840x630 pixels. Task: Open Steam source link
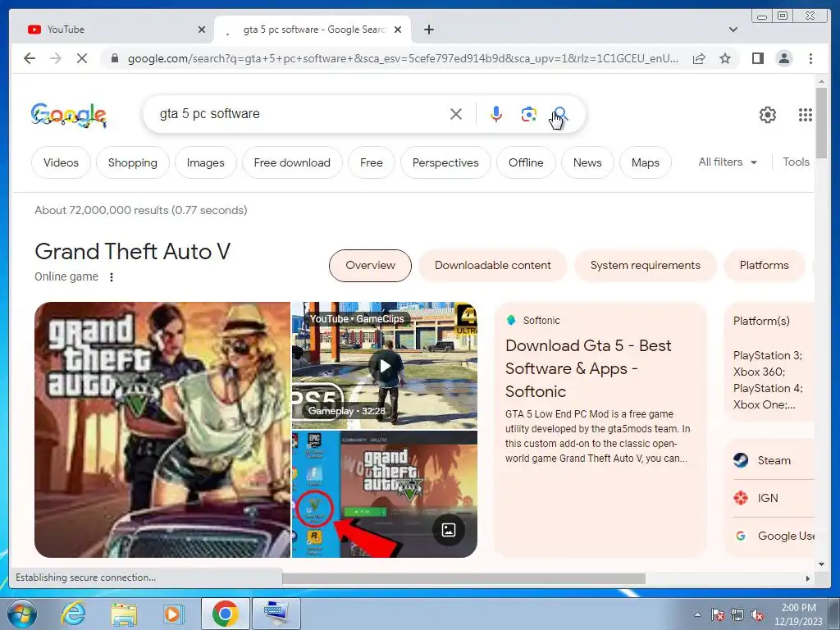coord(774,460)
